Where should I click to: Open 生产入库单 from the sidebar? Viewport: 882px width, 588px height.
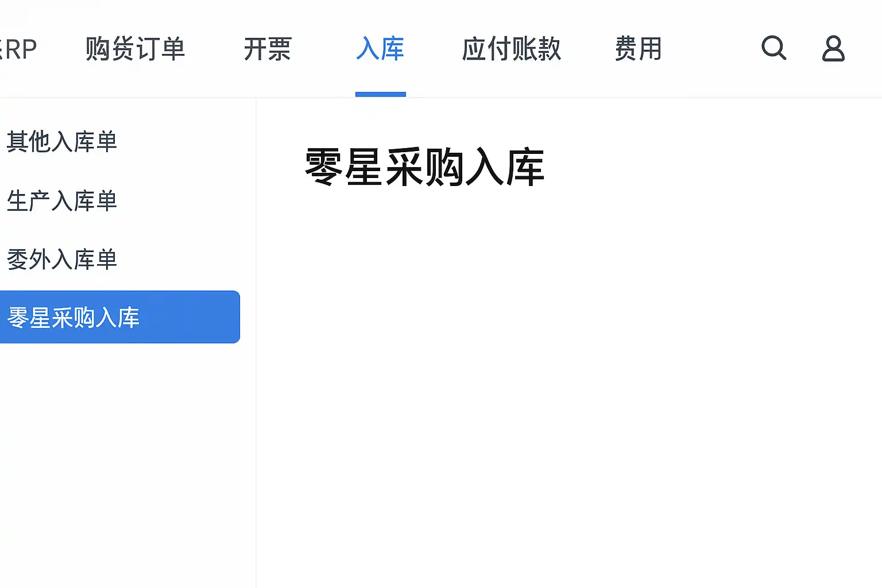(62, 201)
